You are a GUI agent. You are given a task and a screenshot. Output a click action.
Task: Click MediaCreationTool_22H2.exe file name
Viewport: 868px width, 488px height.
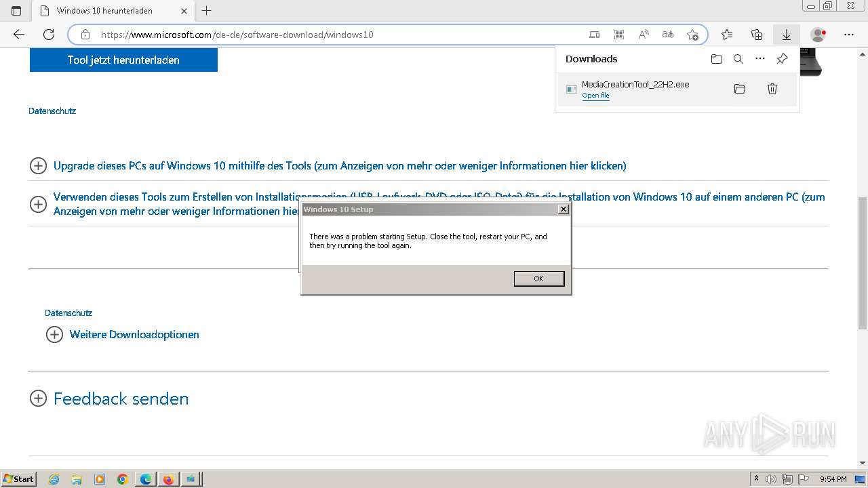pyautogui.click(x=635, y=85)
